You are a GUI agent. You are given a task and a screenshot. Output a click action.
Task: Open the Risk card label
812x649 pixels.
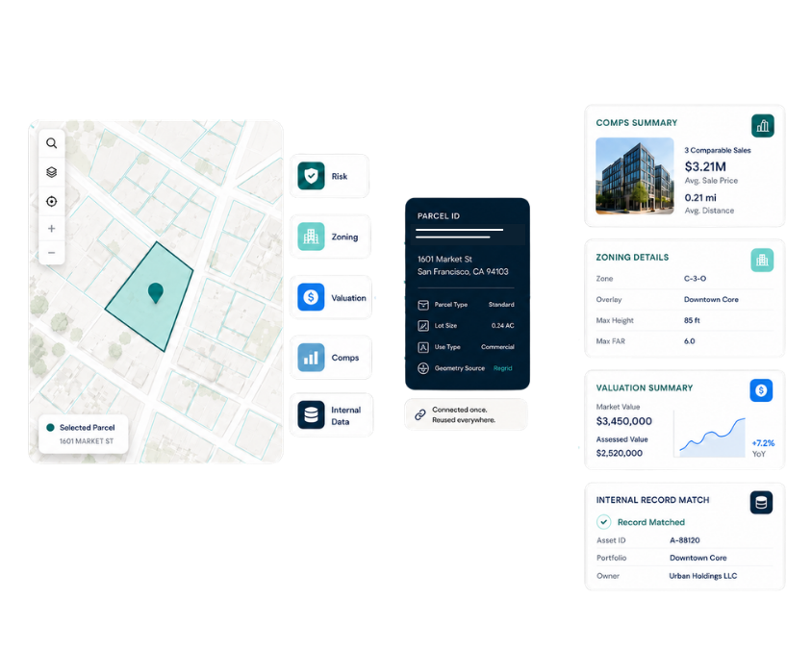click(x=340, y=177)
